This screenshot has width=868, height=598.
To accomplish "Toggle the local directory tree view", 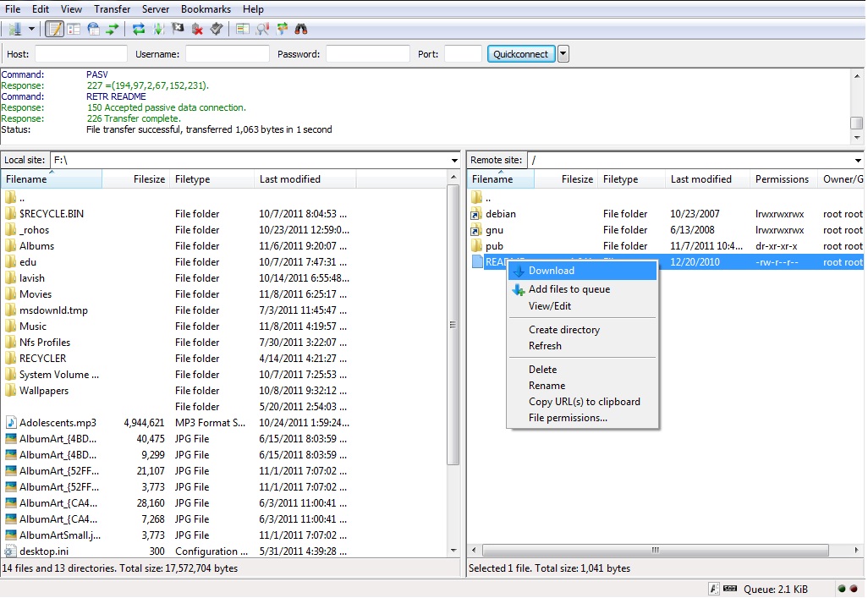I will [74, 29].
